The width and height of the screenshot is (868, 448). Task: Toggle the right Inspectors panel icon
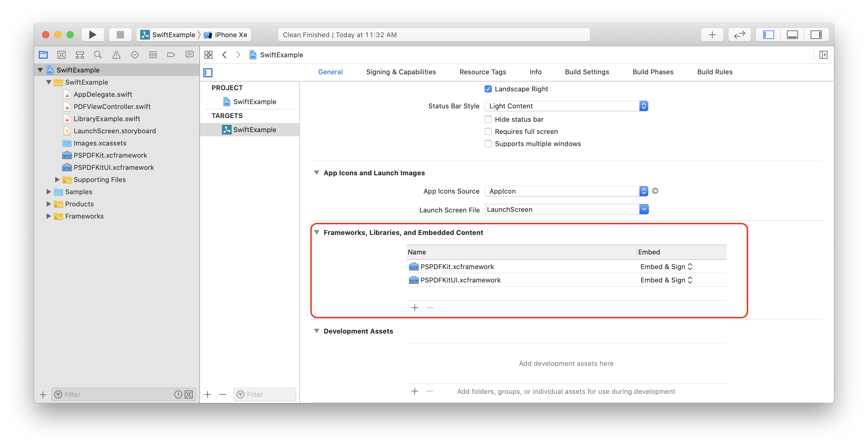pos(816,35)
